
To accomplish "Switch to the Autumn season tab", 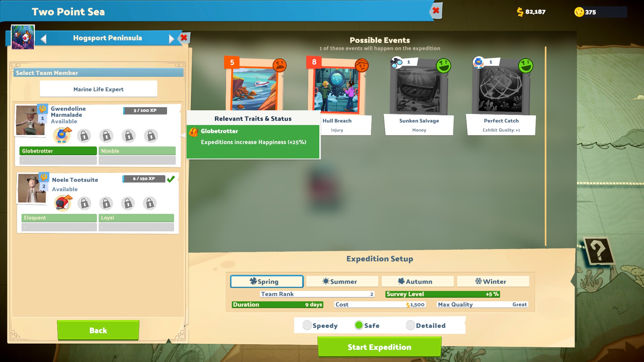I will [x=418, y=282].
